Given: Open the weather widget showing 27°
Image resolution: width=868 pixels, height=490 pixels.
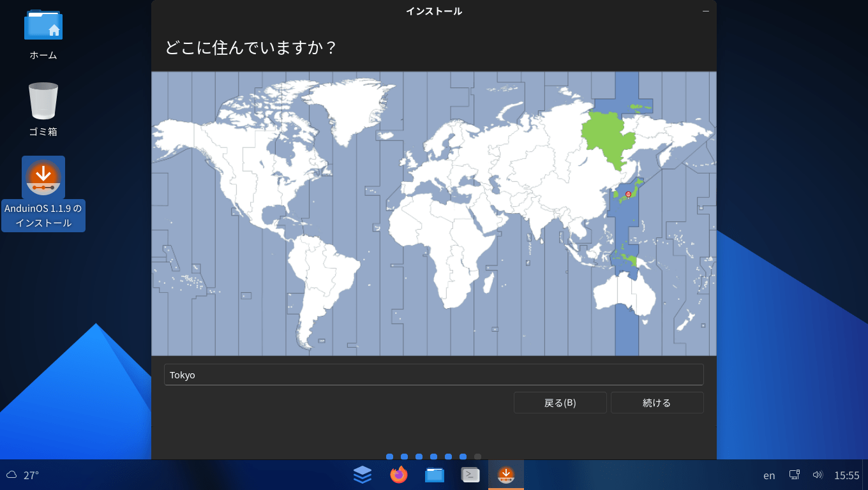Looking at the screenshot, I should (x=23, y=475).
